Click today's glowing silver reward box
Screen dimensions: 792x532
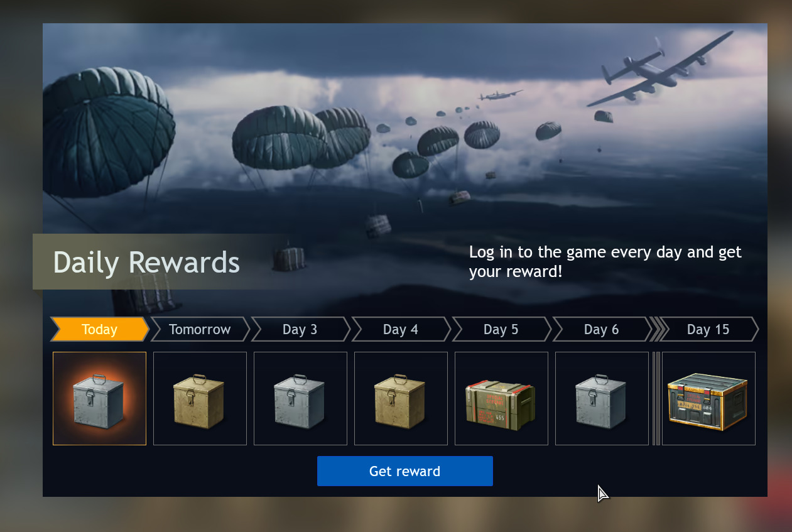click(x=99, y=398)
